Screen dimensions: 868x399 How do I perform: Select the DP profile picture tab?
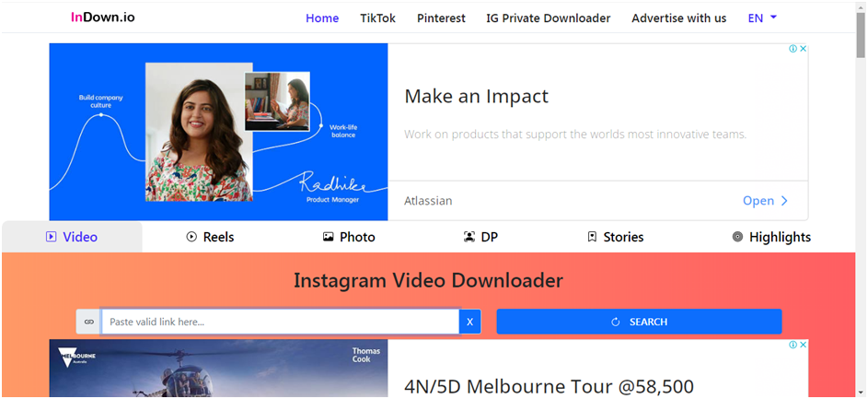pyautogui.click(x=481, y=237)
